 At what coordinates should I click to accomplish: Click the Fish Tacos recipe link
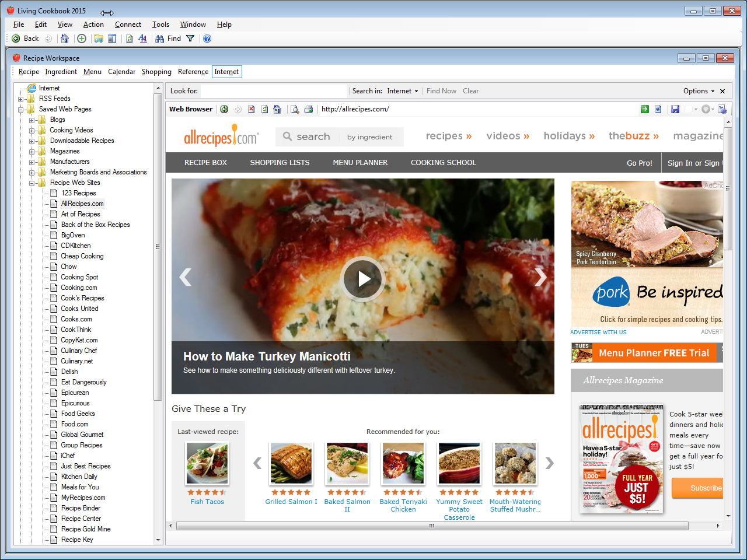(207, 502)
